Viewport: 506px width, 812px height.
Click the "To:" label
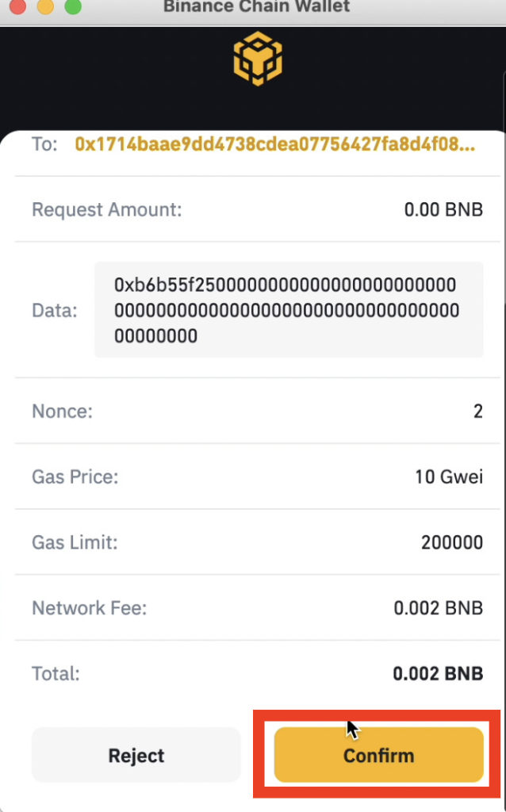coord(44,144)
